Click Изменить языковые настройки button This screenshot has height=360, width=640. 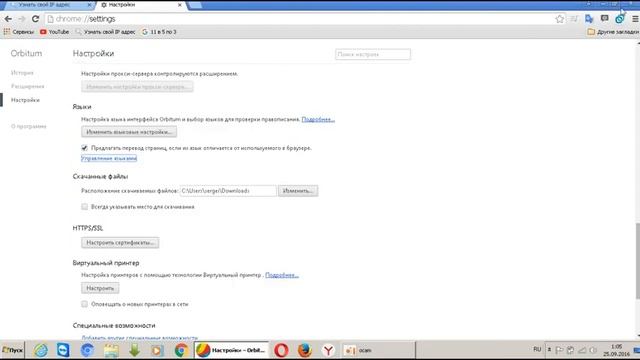(129, 132)
